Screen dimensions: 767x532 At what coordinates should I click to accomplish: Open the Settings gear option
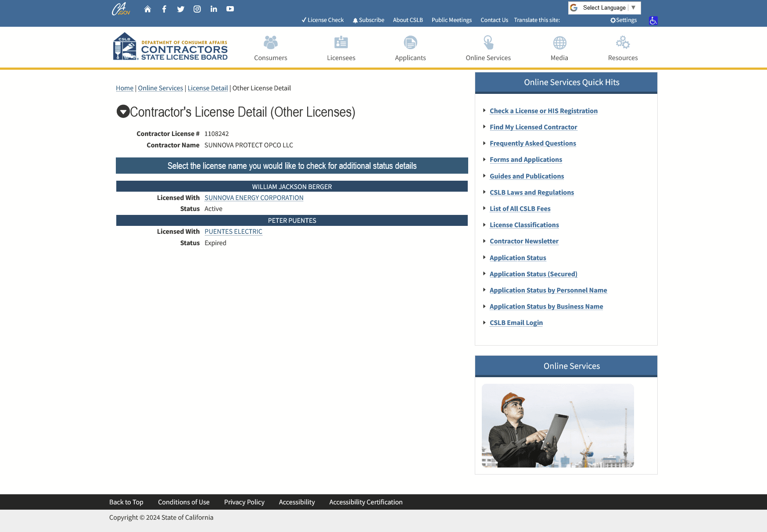623,20
